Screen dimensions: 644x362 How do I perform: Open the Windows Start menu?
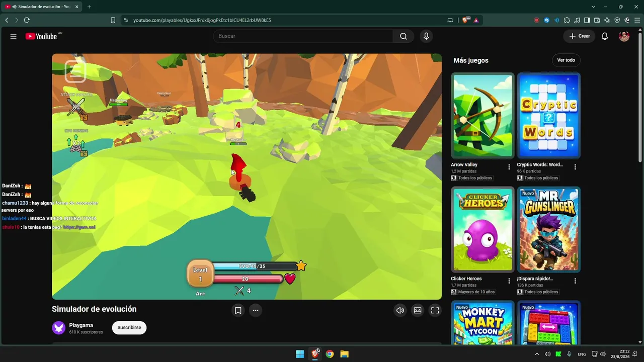(x=300, y=354)
